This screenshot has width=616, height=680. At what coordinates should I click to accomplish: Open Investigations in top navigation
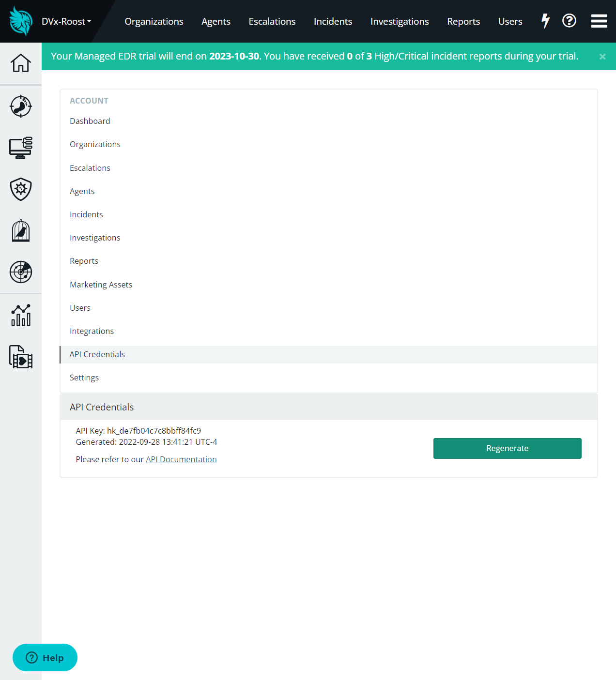point(400,21)
